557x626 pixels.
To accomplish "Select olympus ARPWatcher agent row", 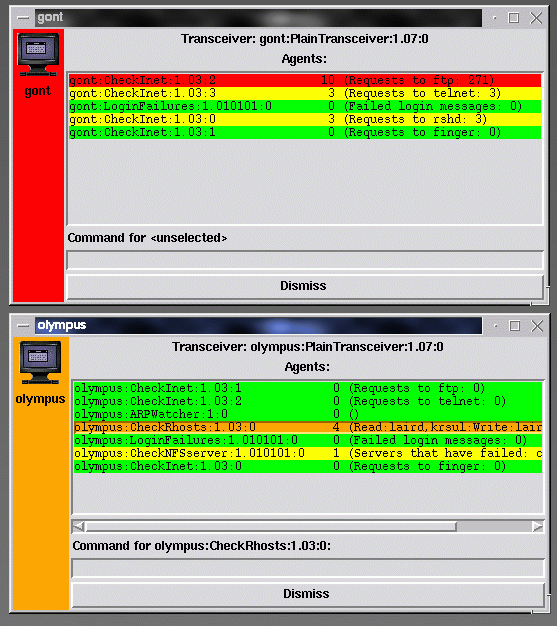I will point(308,414).
